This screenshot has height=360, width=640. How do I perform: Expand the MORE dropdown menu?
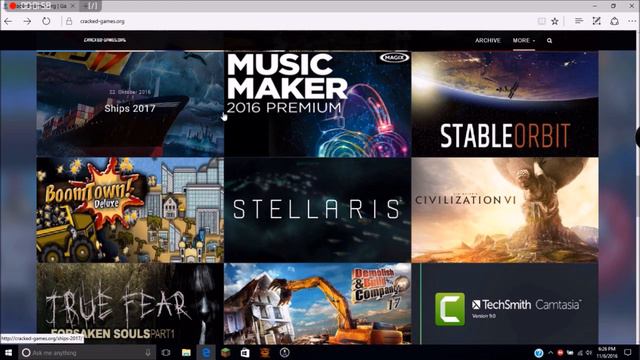524,40
